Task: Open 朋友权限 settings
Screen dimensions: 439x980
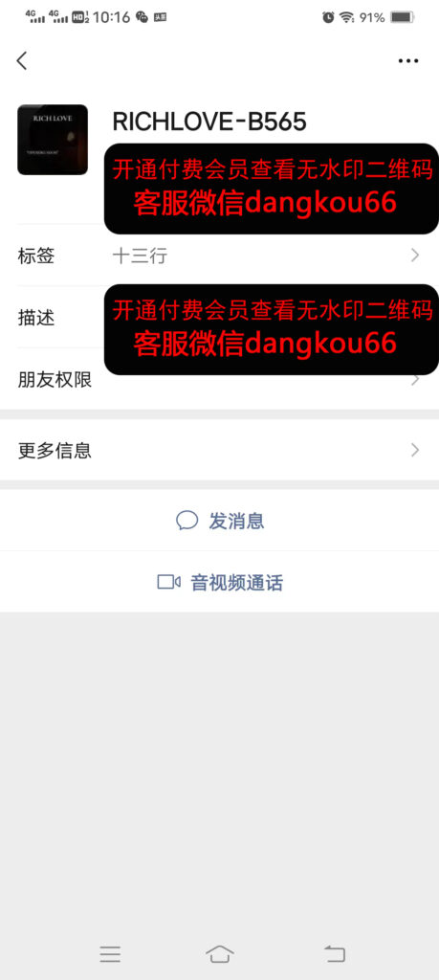Action: point(219,379)
